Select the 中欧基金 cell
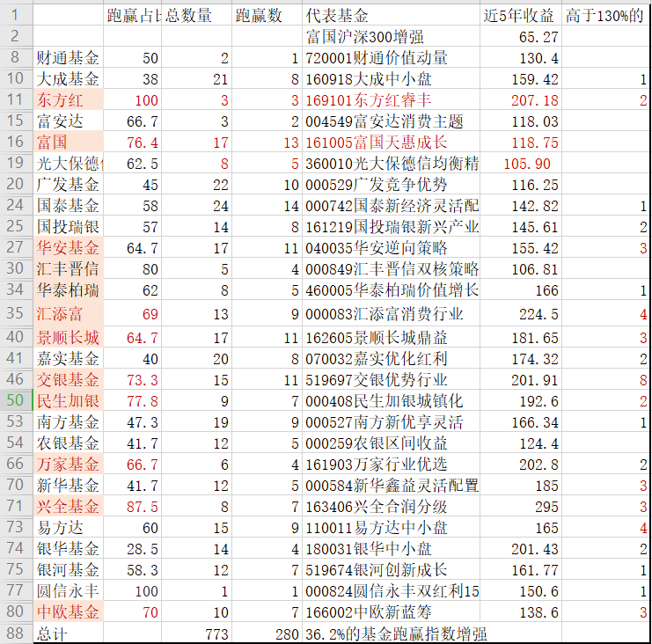 coord(69,611)
